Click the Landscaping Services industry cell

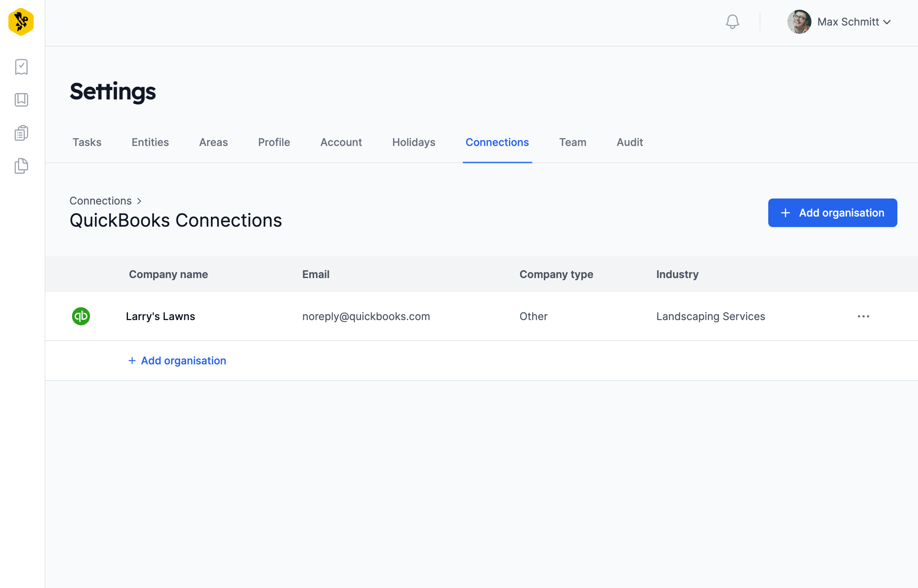coord(711,316)
